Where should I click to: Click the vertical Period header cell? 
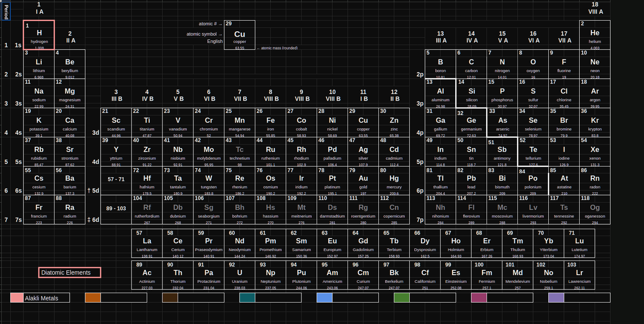tap(6, 11)
